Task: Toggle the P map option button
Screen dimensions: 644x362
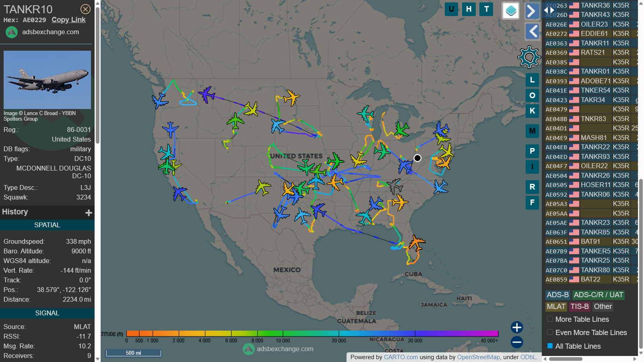Action: pyautogui.click(x=532, y=151)
